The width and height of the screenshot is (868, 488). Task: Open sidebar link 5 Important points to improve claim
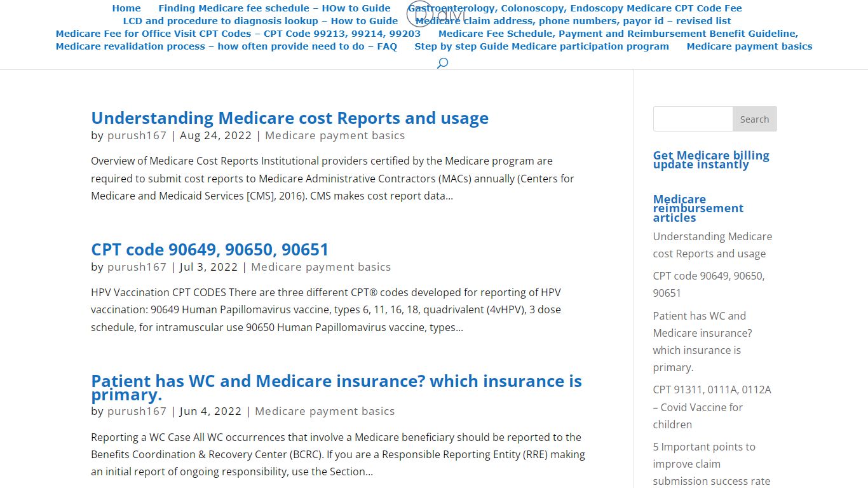tap(712, 464)
